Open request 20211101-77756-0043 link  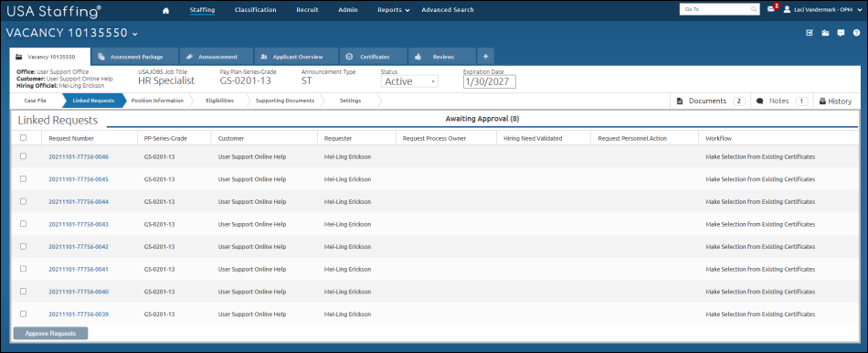[x=79, y=224]
